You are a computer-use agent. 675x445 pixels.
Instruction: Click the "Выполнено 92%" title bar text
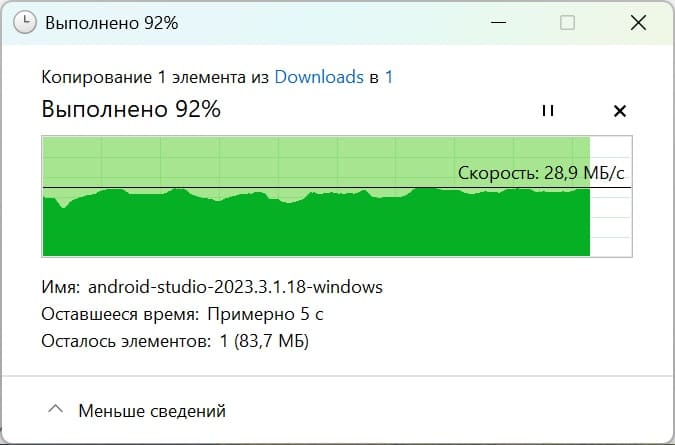pos(111,23)
